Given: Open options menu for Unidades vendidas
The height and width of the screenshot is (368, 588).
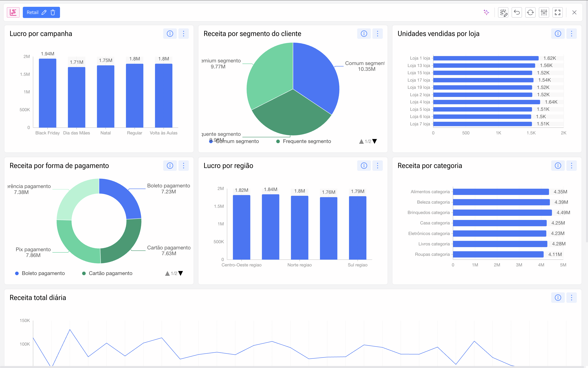Looking at the screenshot, I should (x=571, y=34).
